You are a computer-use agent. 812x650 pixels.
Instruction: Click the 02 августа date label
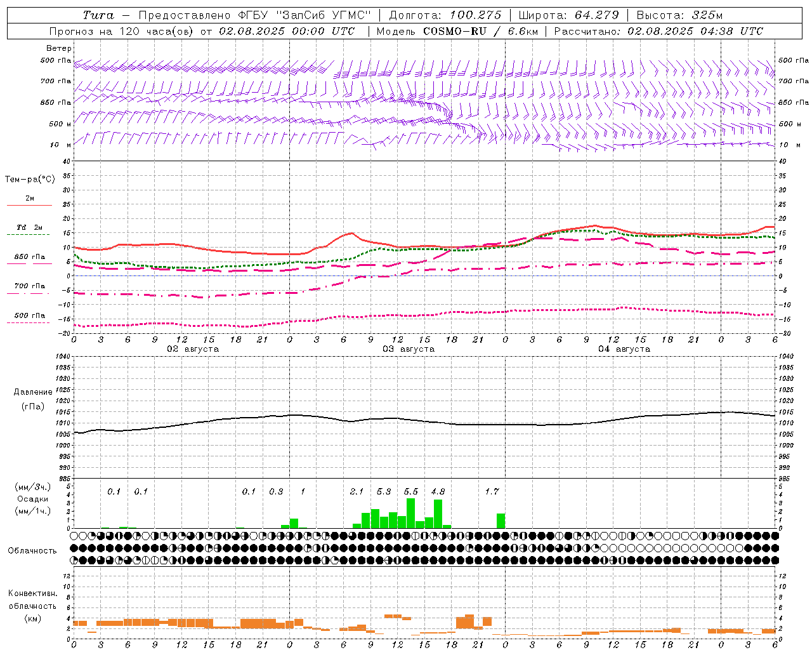(193, 349)
